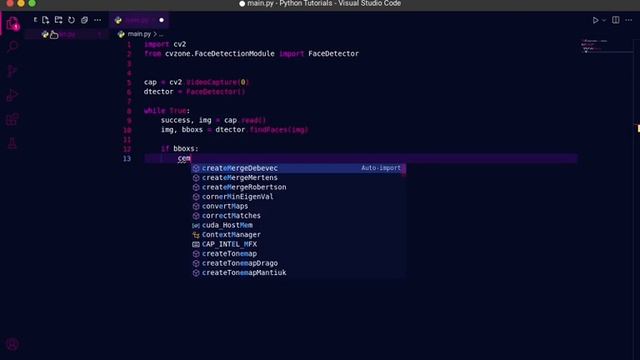Select cornerMinEigenVal suggestion

tap(298, 197)
